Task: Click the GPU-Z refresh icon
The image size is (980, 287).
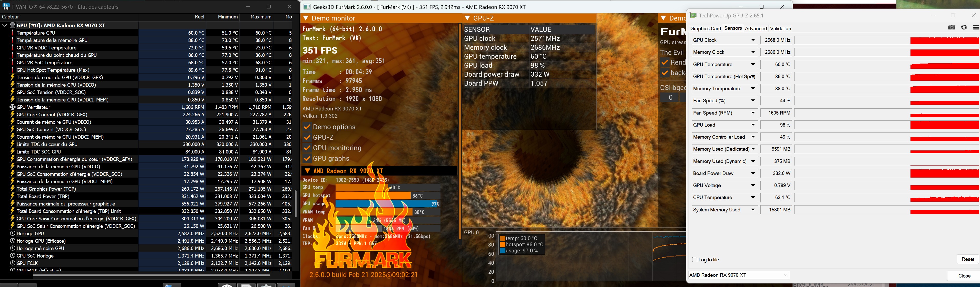Action: tap(964, 28)
